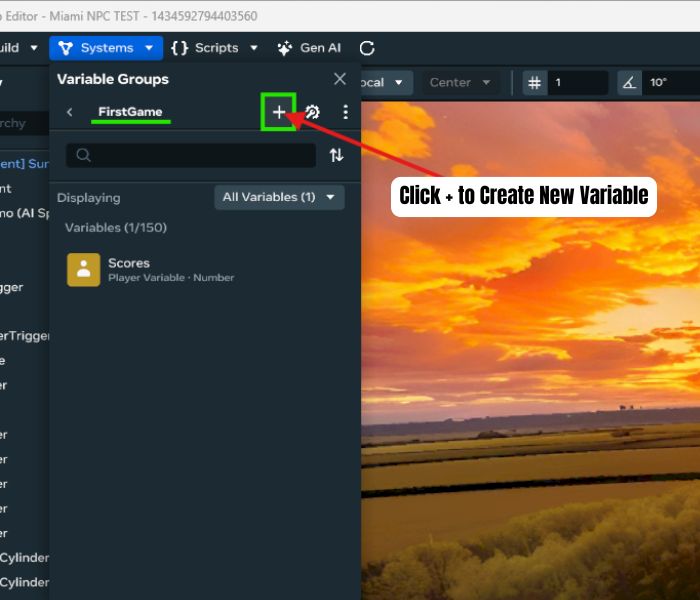Select the Scores variable entry
Screen dimensions: 700x600
(170, 269)
